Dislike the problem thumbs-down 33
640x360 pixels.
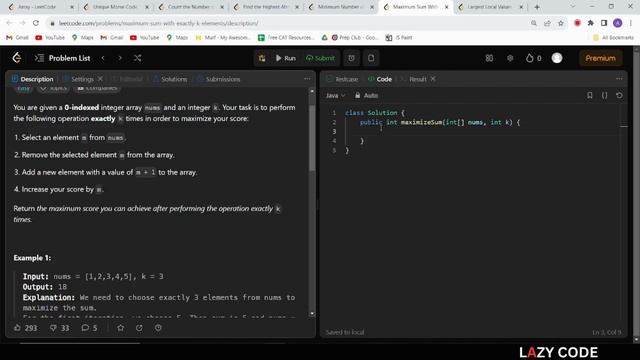pyautogui.click(x=60, y=328)
